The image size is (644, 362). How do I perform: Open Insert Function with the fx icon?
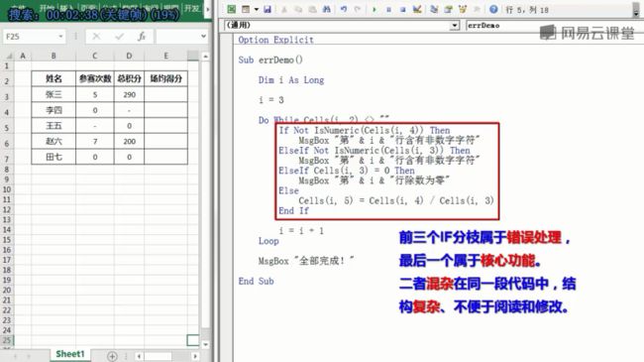(x=142, y=37)
